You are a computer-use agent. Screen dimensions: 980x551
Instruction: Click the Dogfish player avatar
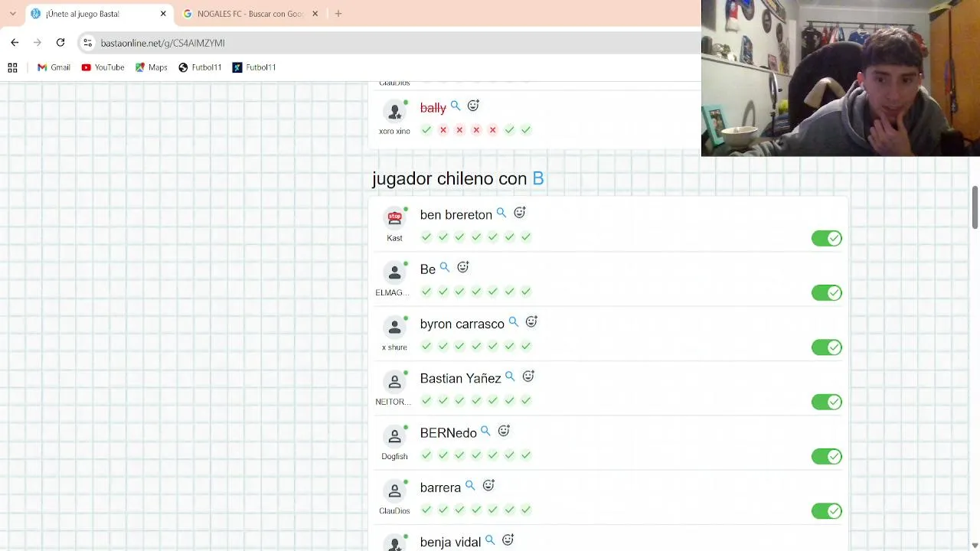point(394,435)
